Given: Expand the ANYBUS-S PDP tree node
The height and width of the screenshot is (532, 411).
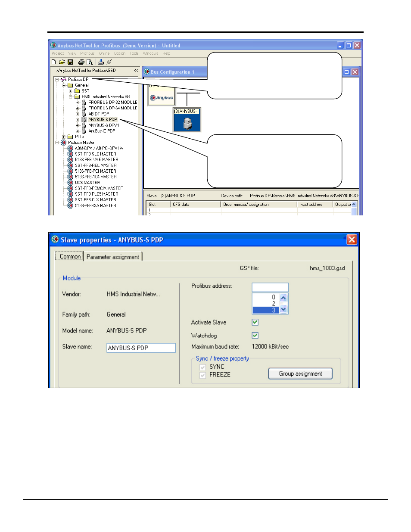Looking at the screenshot, I should (x=78, y=119).
